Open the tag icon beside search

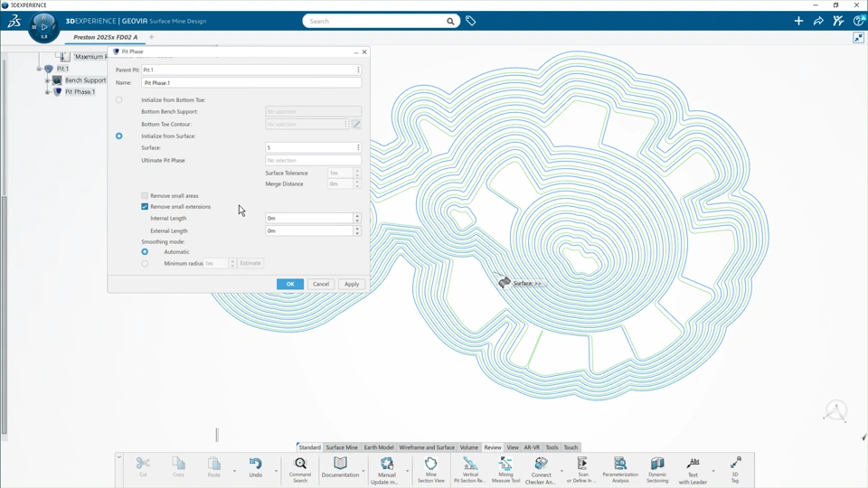[470, 21]
